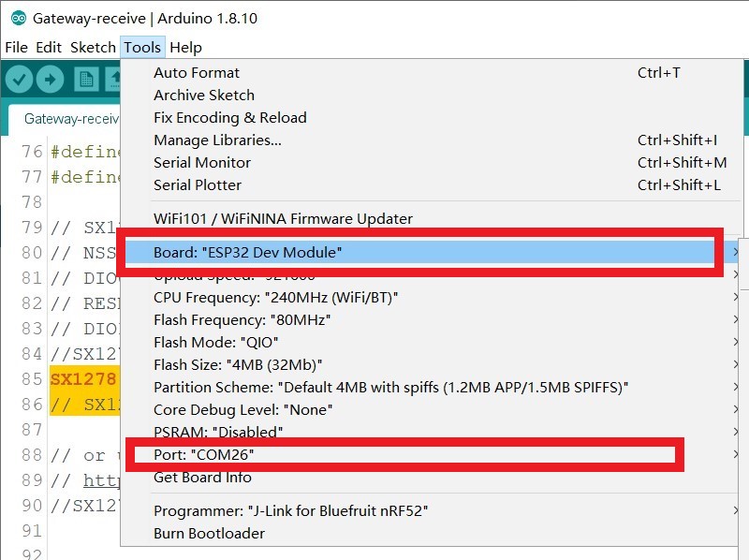This screenshot has height=560, width=749.
Task: Expand the CPU Frequency submenu
Action: (429, 297)
